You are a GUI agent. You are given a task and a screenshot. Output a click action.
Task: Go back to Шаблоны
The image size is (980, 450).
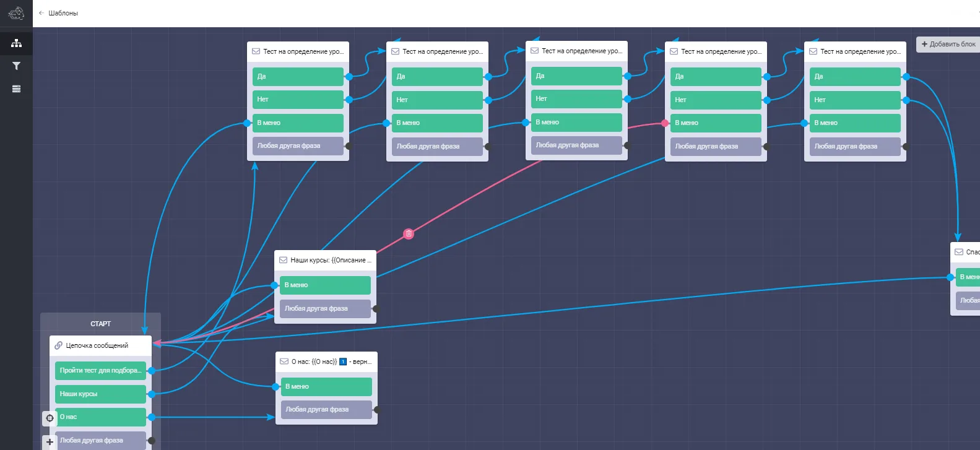[63, 13]
